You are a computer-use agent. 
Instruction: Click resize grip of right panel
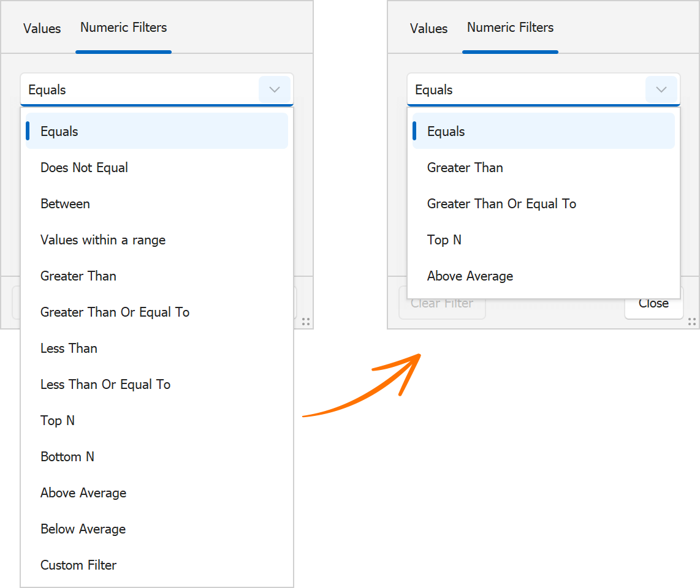point(692,322)
